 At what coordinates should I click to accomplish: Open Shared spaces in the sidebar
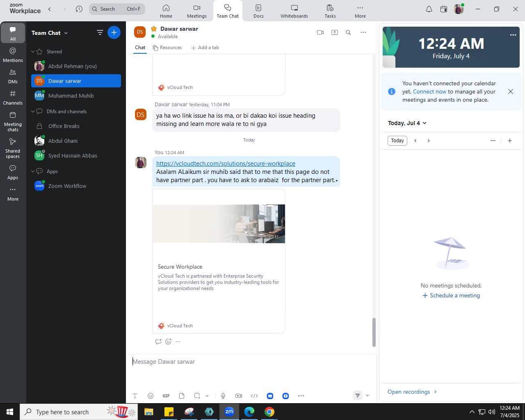click(13, 148)
